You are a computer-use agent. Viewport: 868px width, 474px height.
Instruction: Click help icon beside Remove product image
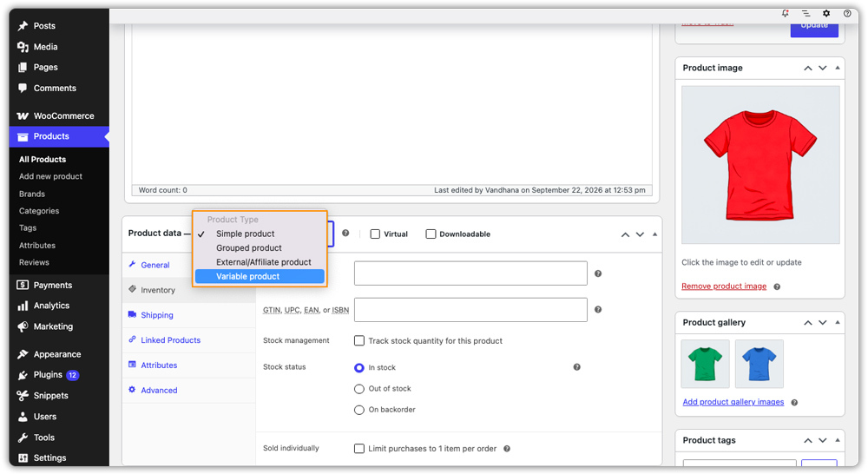777,286
